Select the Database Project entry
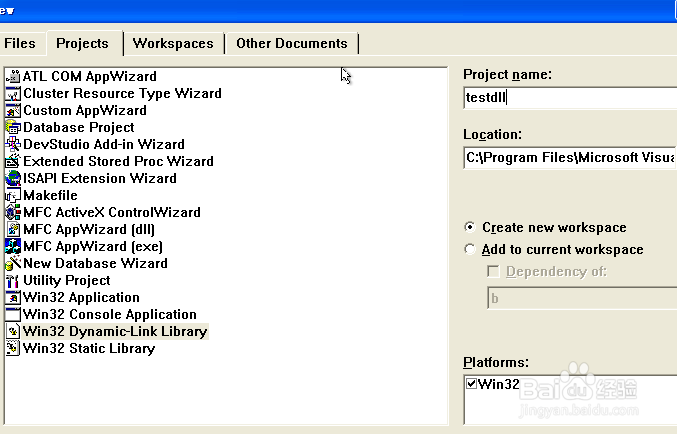The image size is (677, 434). click(x=79, y=127)
